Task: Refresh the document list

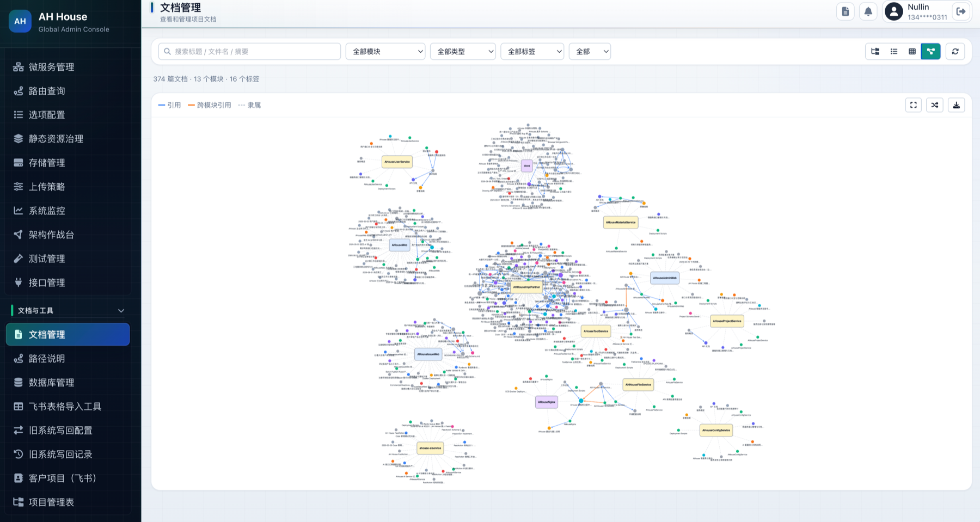Action: point(955,52)
